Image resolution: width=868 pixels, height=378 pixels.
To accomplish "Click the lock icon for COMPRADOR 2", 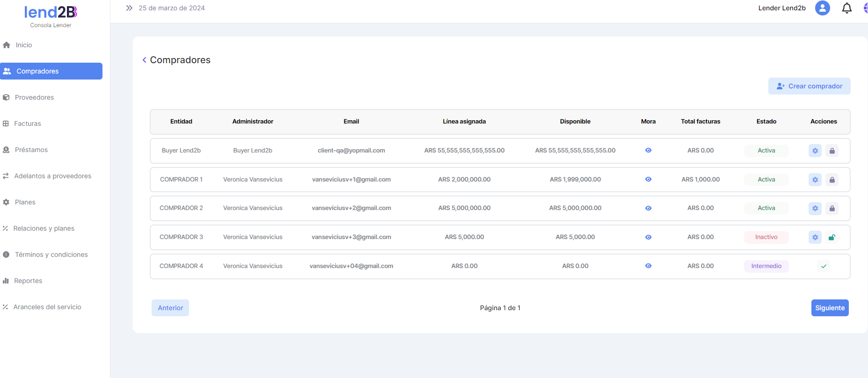I will pyautogui.click(x=832, y=208).
